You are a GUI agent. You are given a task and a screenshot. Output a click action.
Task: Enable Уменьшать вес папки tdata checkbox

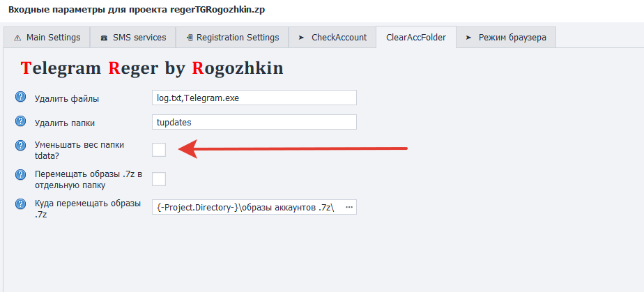click(x=159, y=150)
